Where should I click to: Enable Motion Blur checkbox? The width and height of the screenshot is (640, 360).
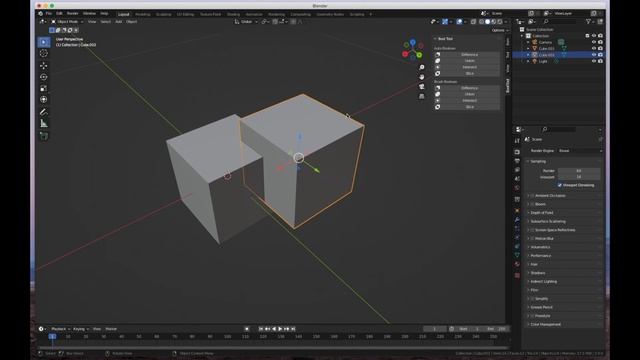tap(532, 239)
